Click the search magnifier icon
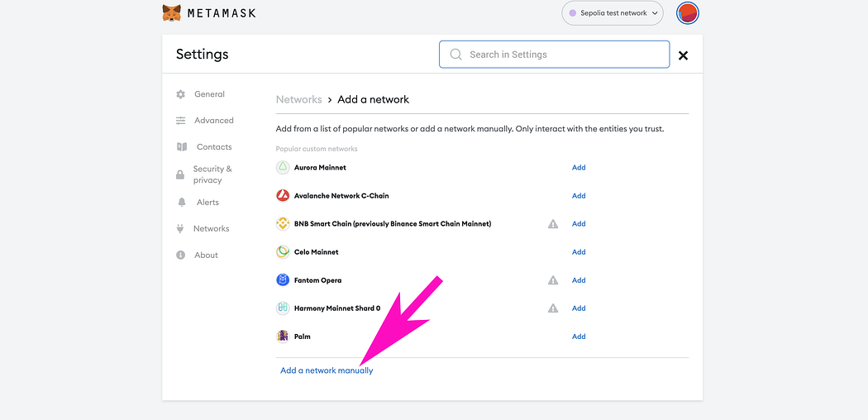Viewport: 868px width, 420px height. (456, 55)
